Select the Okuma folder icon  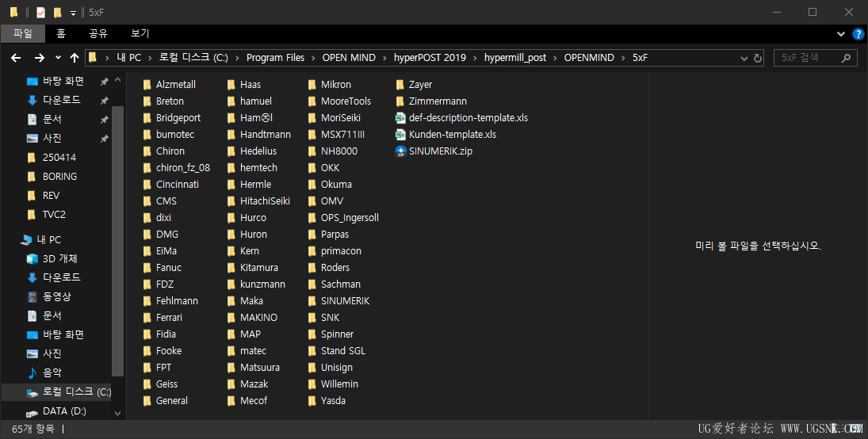click(312, 185)
